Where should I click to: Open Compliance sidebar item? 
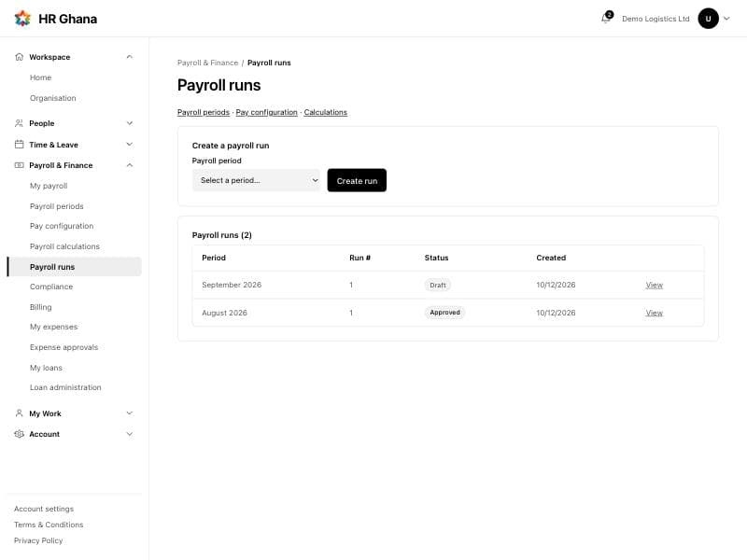pos(51,287)
